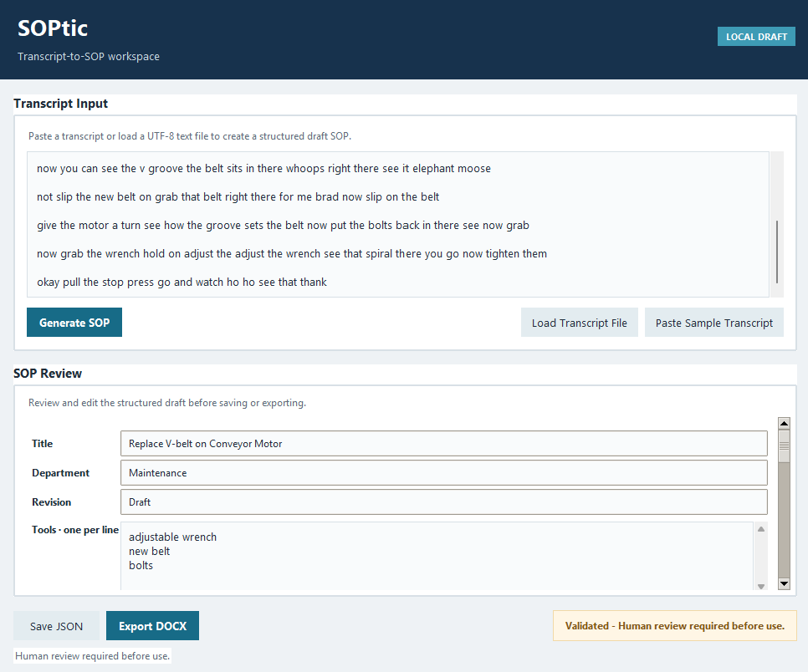The image size is (808, 672).
Task: Click the SOP Review scroll-down arrow
Action: (x=784, y=583)
